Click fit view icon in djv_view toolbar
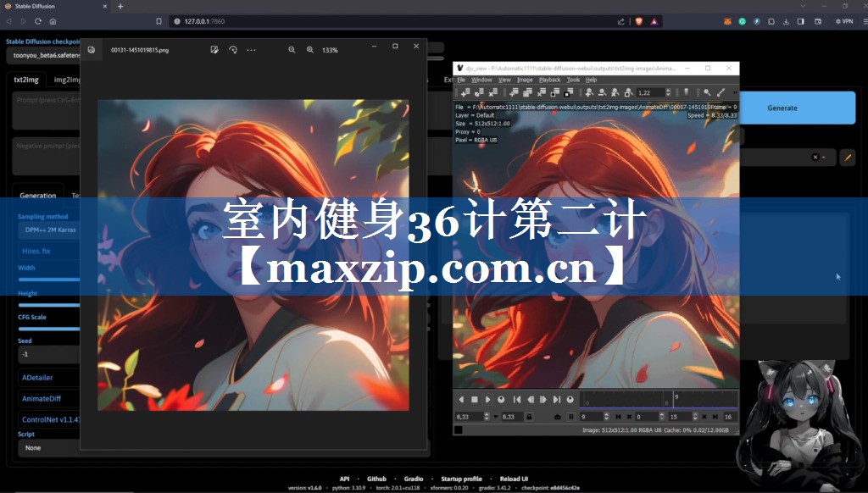 628,92
